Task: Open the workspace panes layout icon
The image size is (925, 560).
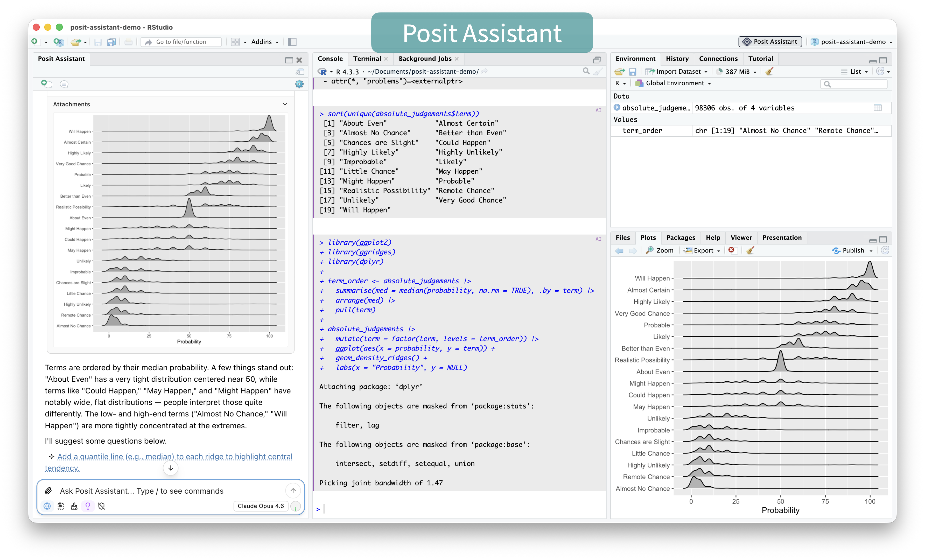Action: 235,42
